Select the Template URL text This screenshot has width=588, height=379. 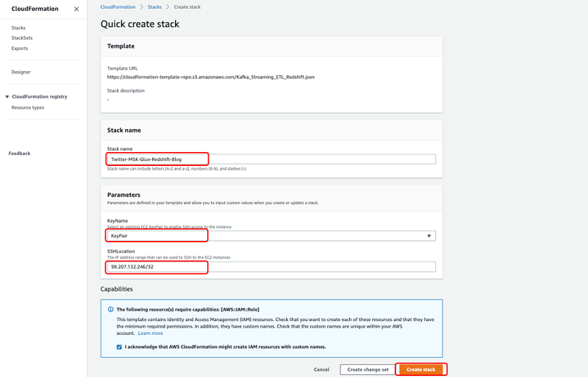(211, 77)
